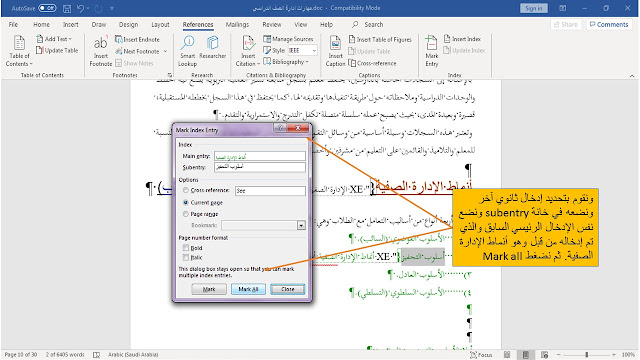Open the Comments pane button
This screenshot has height=360, width=640.
click(x=609, y=24)
